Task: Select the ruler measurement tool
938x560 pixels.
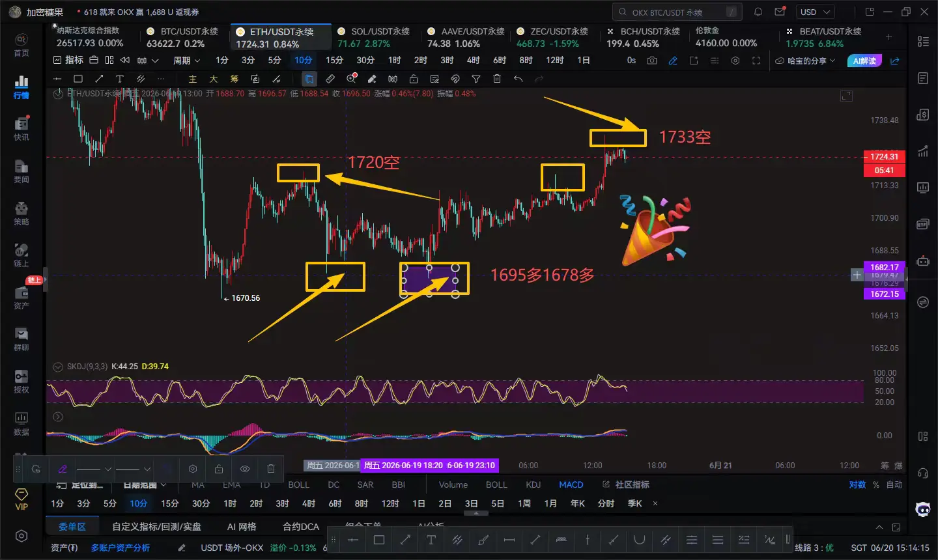Action: 330,79
